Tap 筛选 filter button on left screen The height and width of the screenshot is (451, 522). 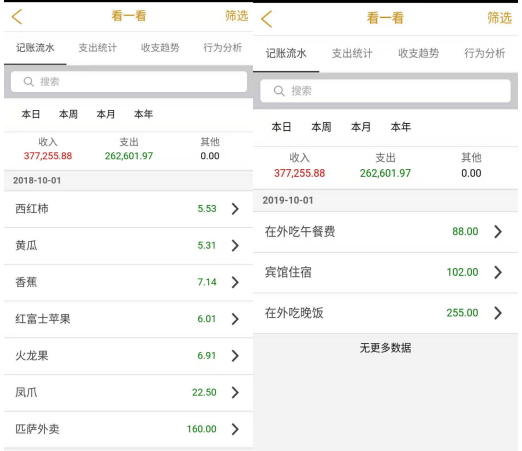point(236,16)
